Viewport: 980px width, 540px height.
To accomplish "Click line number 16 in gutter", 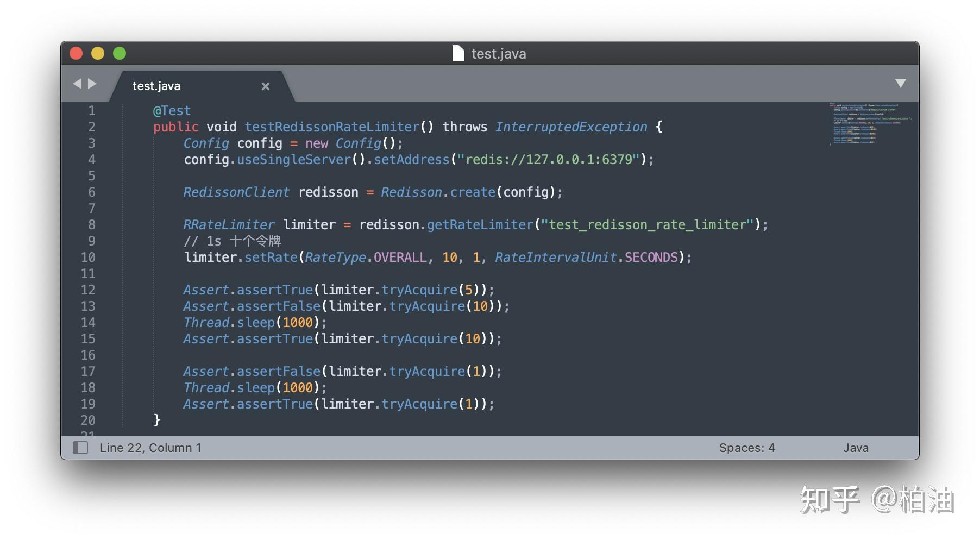I will (x=88, y=355).
